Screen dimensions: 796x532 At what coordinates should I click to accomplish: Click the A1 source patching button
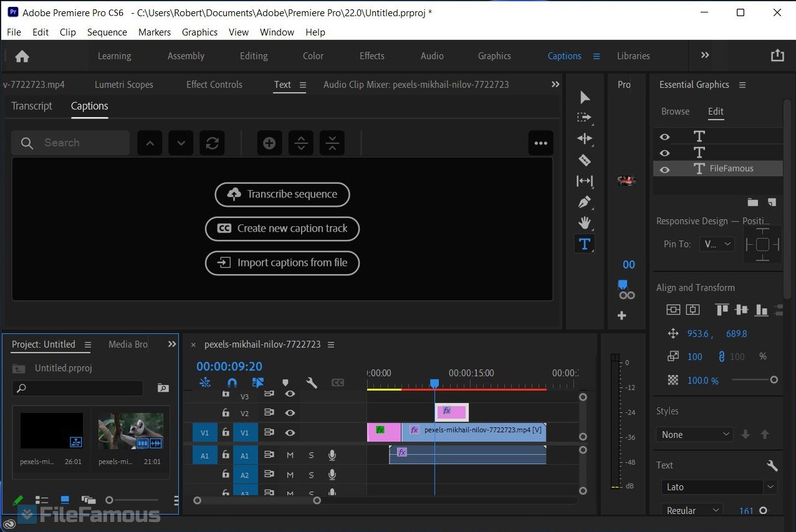click(x=204, y=455)
